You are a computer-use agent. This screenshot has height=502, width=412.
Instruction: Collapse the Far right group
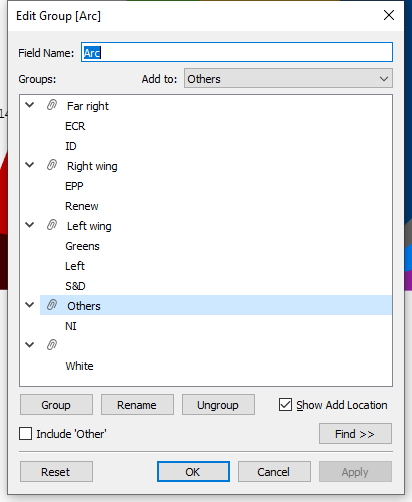[x=30, y=105]
